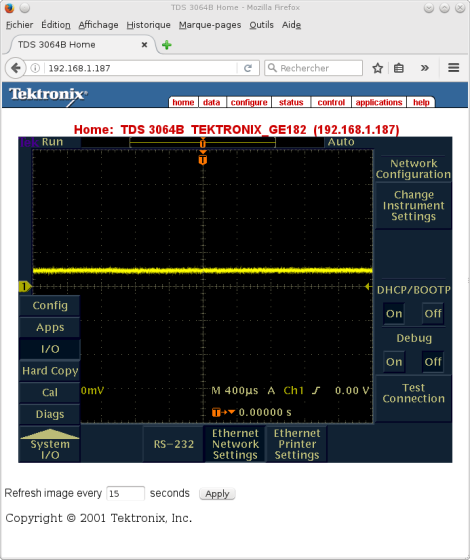Click the Ch1 trigger source readout

coord(293,390)
